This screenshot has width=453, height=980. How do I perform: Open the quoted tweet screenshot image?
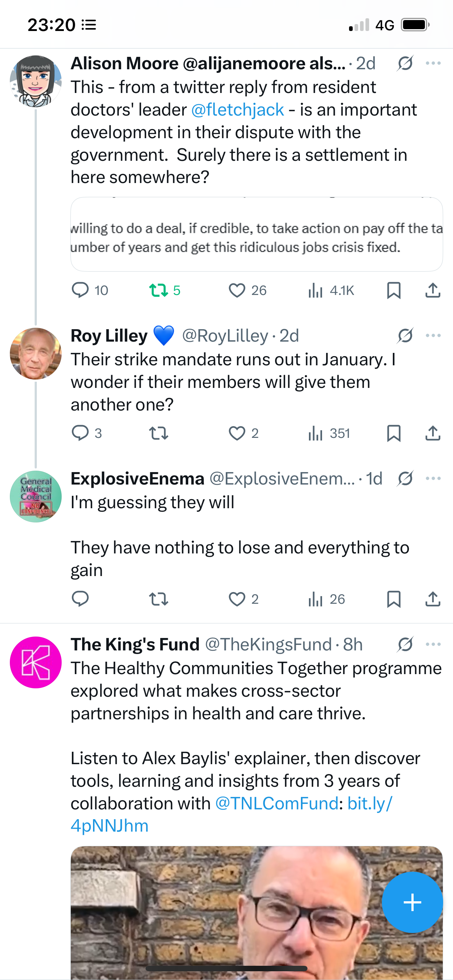[256, 234]
